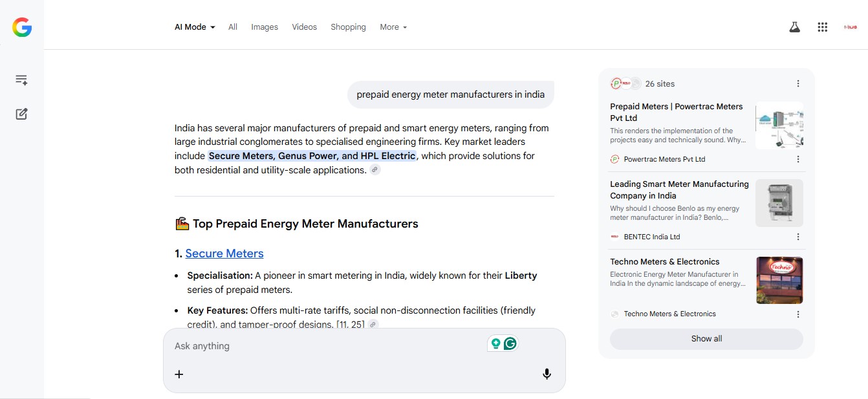
Task: Open Prepaid Meters | Powertrac Meters Pvt Ltd result
Action: click(x=677, y=112)
